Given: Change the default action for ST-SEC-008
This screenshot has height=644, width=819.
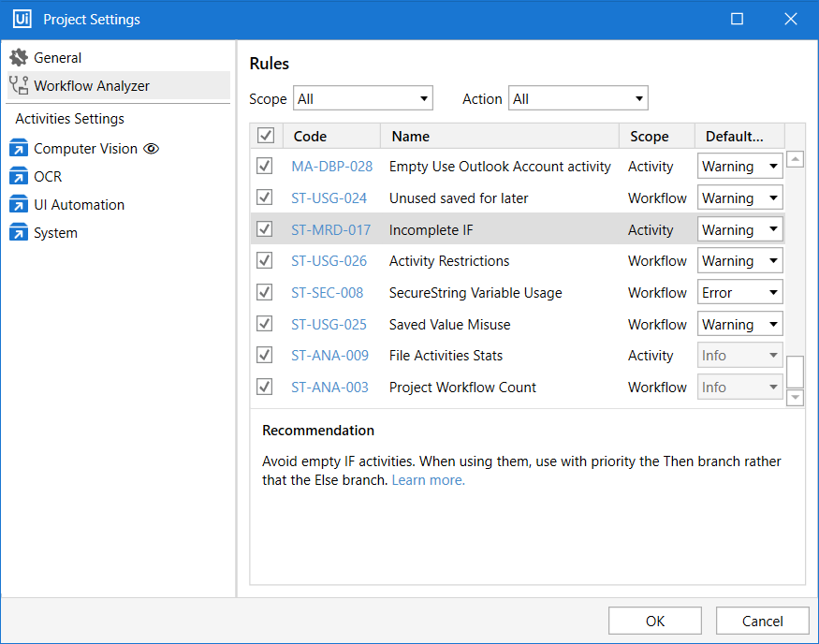Looking at the screenshot, I should [x=740, y=292].
